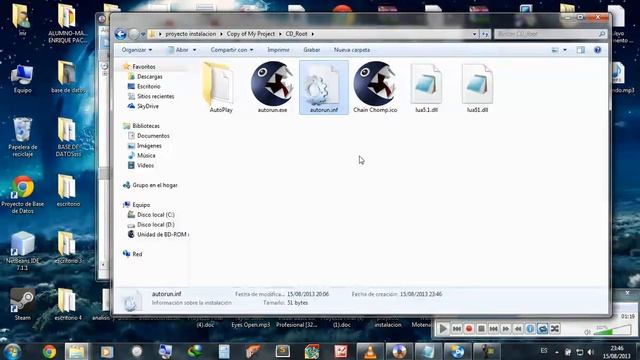The height and width of the screenshot is (360, 640).
Task: Open Sitios recientes in the sidebar
Action: coord(156,96)
